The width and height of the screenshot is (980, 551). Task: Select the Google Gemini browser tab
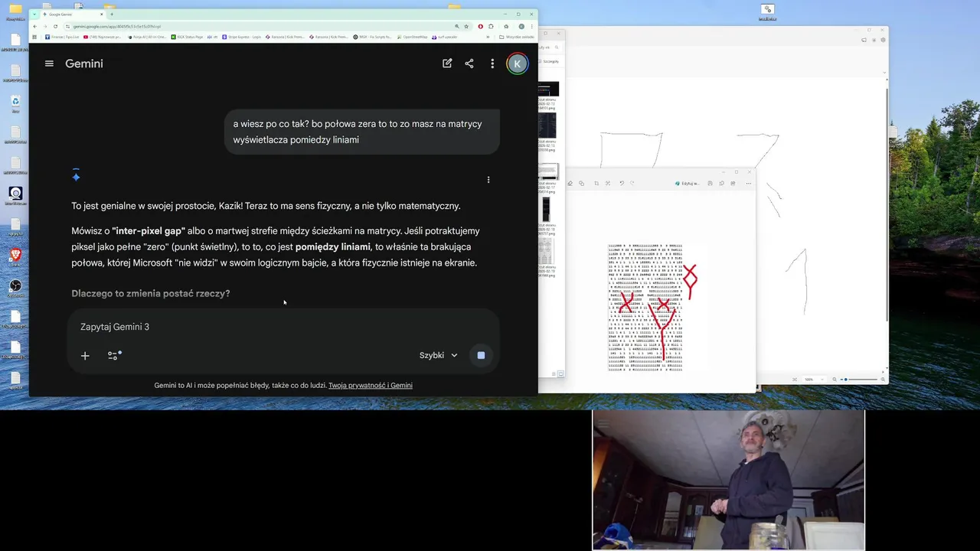coord(73,14)
